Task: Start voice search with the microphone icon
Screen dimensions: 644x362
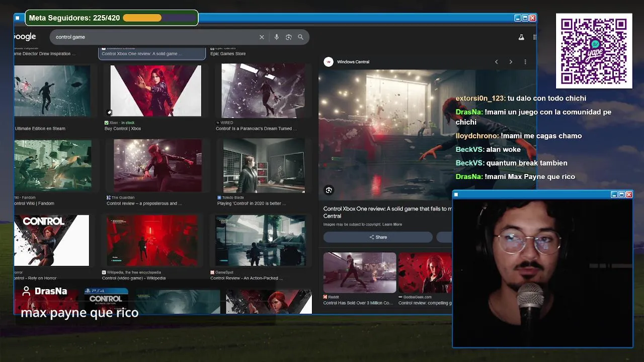Action: coord(276,37)
